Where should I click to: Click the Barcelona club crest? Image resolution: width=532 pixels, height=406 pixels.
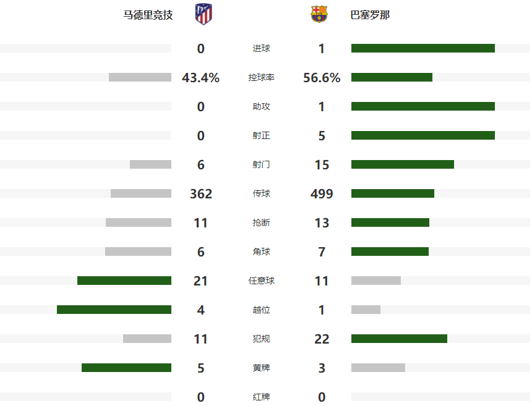click(x=319, y=14)
